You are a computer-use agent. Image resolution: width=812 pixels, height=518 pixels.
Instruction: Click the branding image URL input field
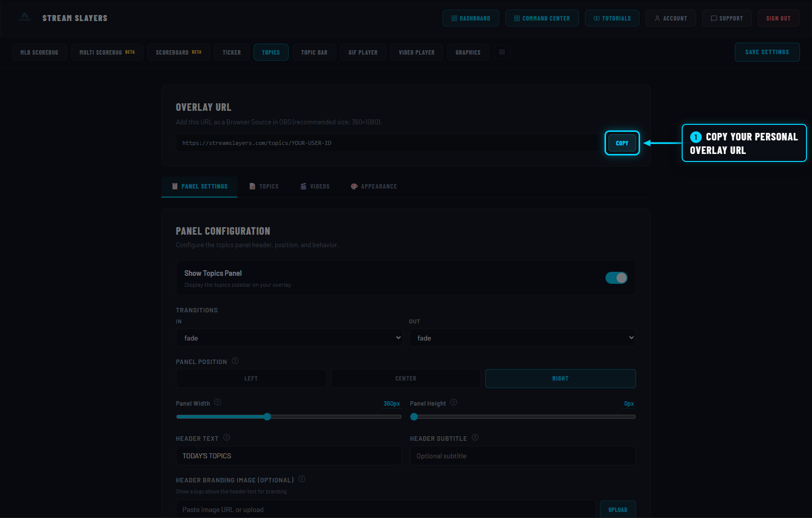385,509
